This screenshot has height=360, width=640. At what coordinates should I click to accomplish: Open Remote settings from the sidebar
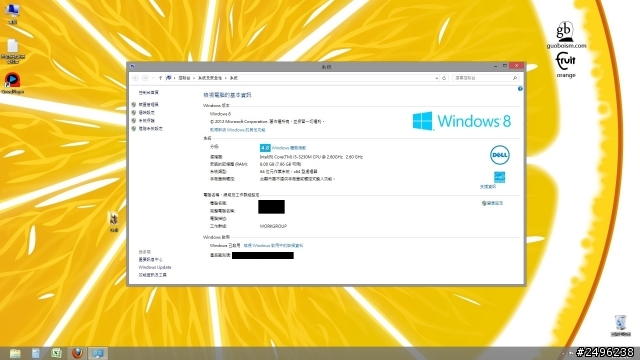(x=147, y=113)
